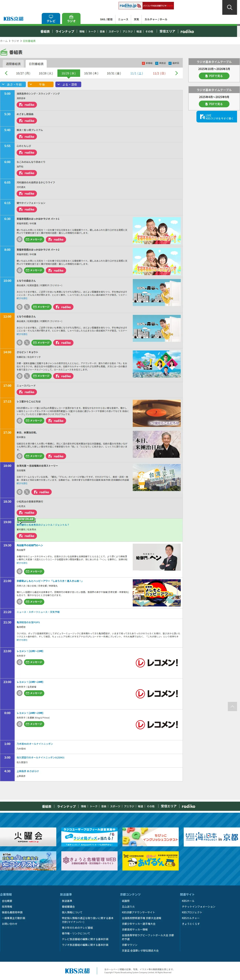Screen dimensions: 240x980
Task: Select date 10/30 (木)
Action: click(x=91, y=73)
